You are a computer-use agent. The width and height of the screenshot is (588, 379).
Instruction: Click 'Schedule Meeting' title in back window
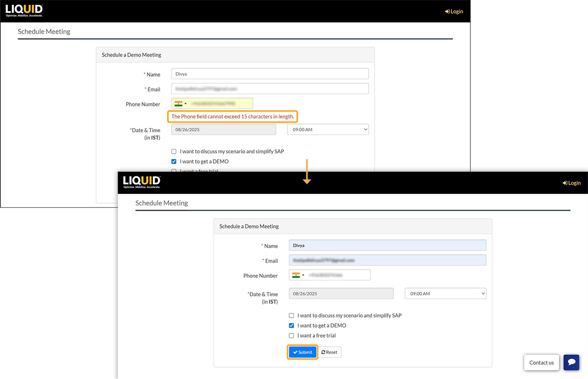[x=44, y=31]
